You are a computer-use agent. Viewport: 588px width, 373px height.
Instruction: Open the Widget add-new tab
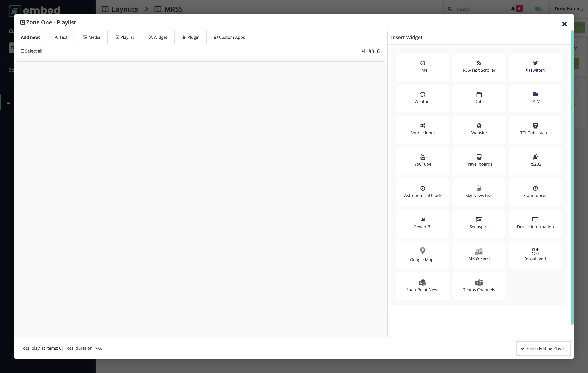click(158, 37)
